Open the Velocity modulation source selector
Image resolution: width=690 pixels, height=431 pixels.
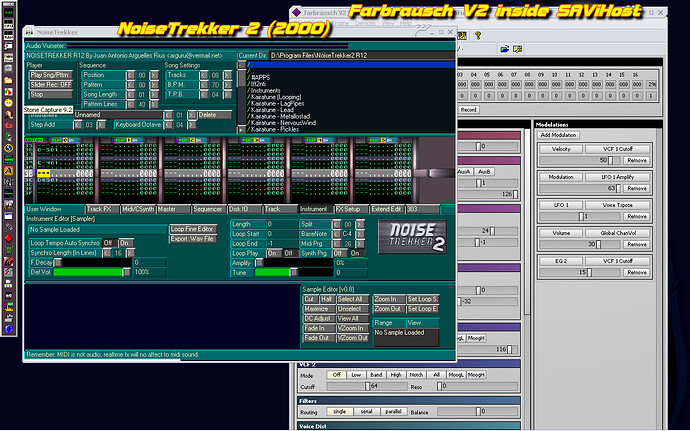[561, 149]
